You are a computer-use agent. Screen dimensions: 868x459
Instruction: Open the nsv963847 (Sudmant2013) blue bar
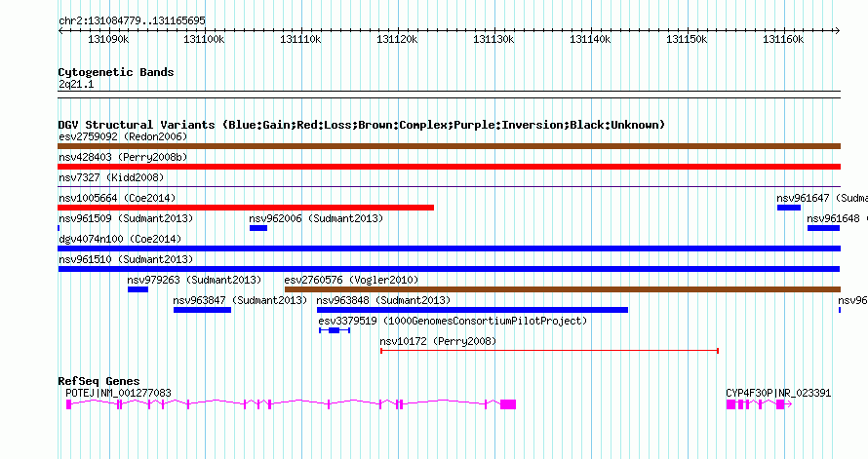(202, 310)
